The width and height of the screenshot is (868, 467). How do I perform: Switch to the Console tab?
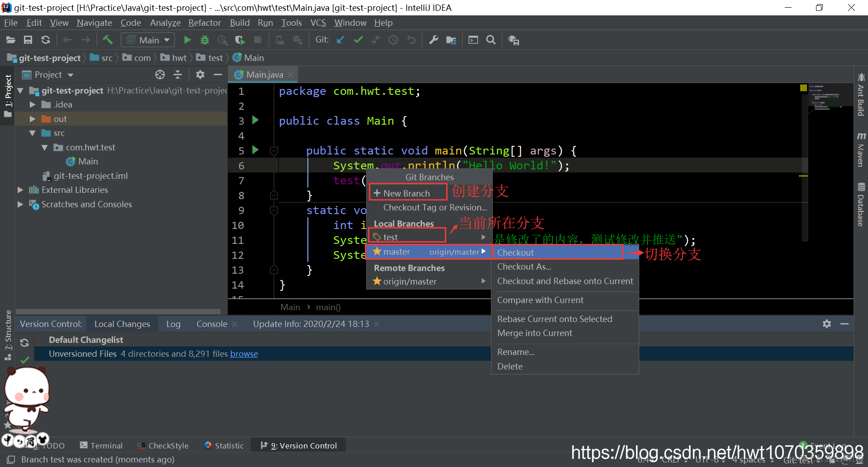[212, 324]
